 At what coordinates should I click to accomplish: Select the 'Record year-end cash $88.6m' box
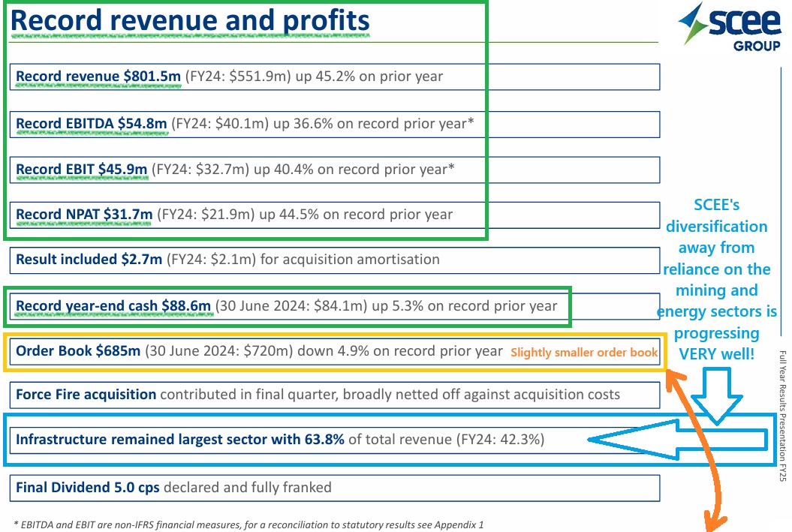[287, 305]
